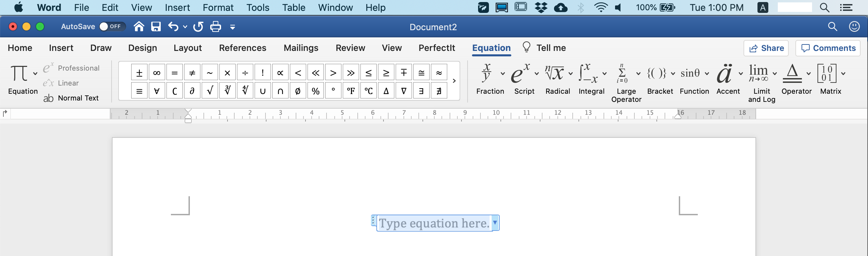Insert the less-than-or-equal symbol

(x=369, y=73)
